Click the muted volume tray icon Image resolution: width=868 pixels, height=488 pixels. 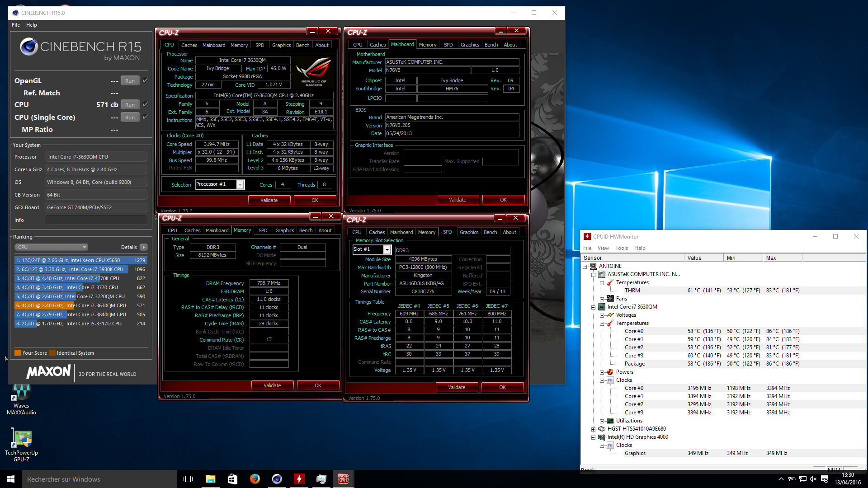[x=813, y=479]
